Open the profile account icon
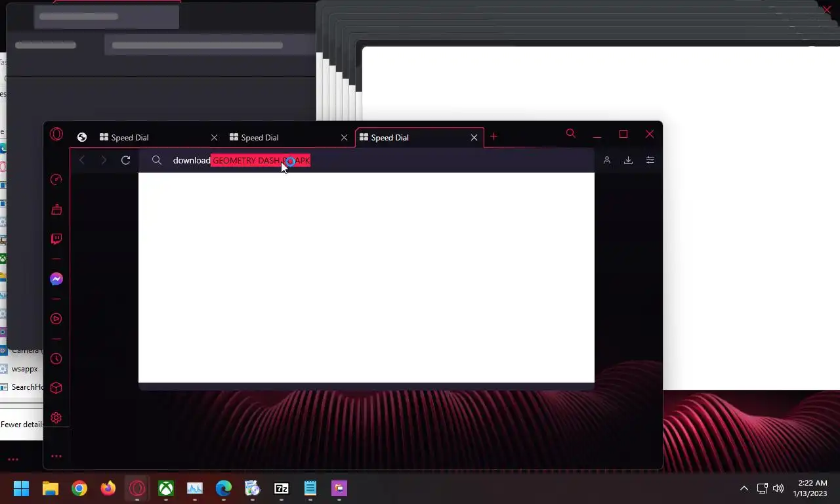840x504 pixels. tap(607, 160)
